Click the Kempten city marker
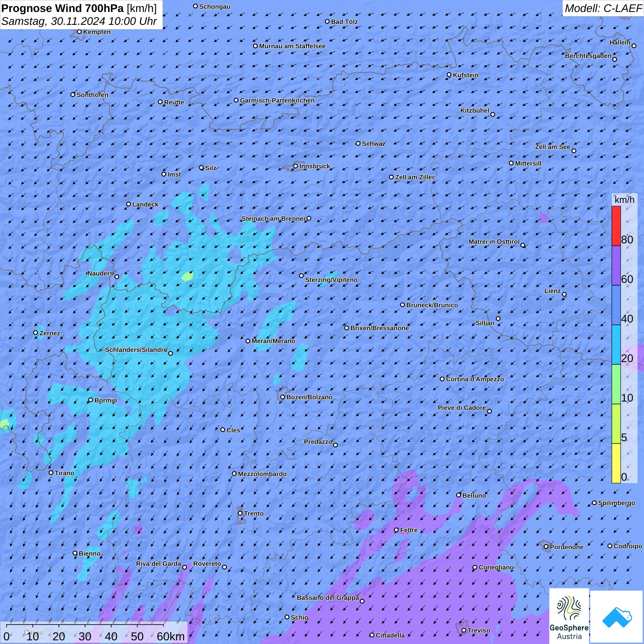The image size is (644, 644). pos(80,32)
